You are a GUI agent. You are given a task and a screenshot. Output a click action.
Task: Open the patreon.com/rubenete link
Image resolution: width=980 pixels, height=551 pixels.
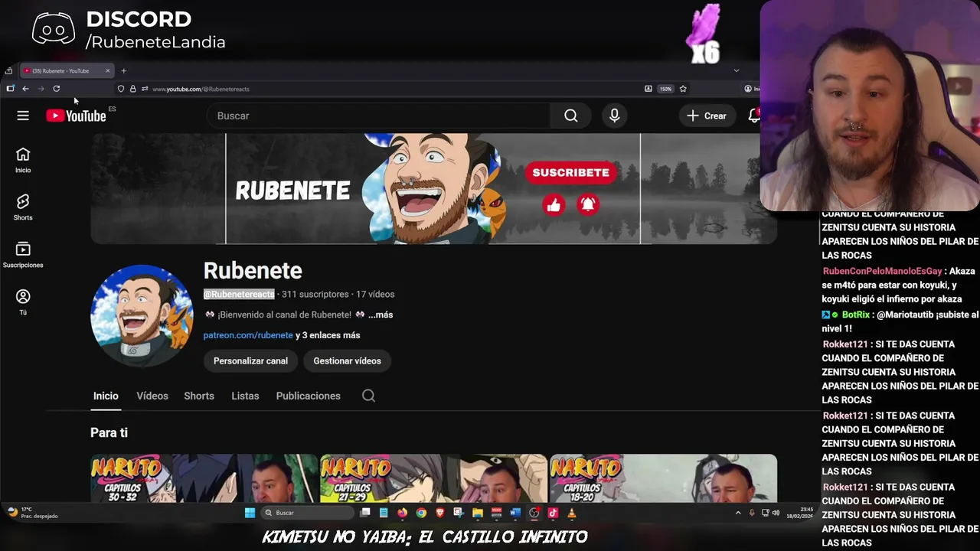[x=248, y=335]
